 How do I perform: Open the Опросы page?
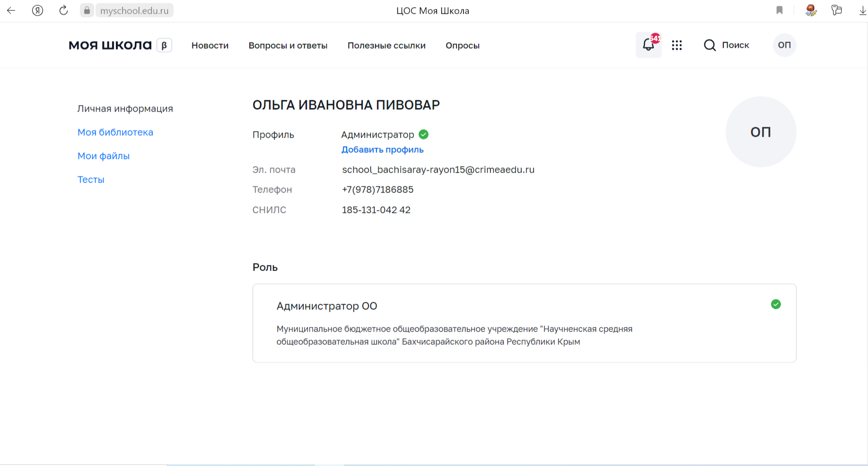(462, 45)
